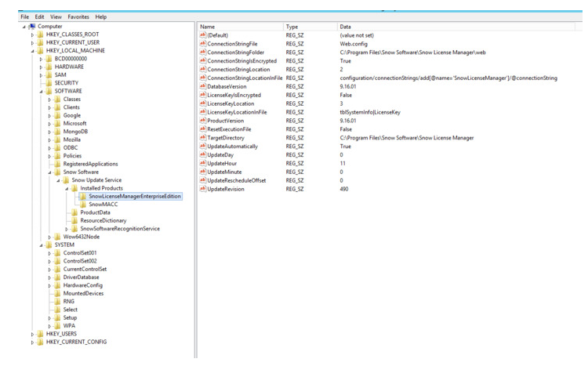Screen dimensions: 588x366
Task: Open the Favorites menu
Action: tap(78, 17)
